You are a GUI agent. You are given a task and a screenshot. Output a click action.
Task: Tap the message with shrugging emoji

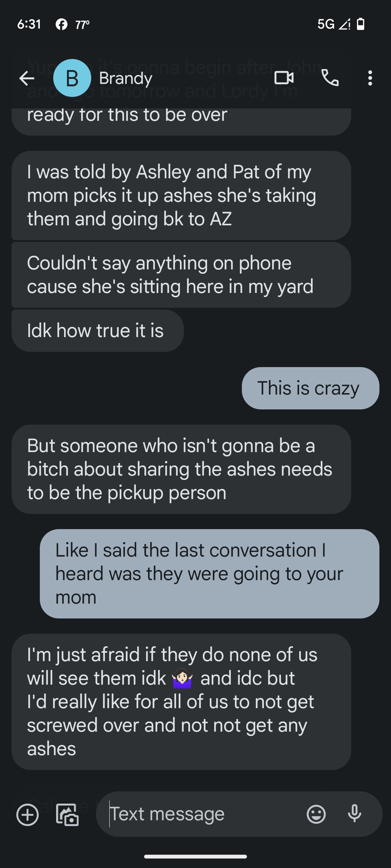(181, 702)
